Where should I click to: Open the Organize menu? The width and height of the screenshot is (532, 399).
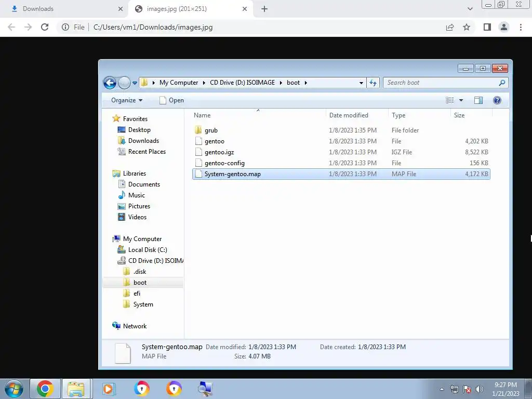(x=127, y=100)
